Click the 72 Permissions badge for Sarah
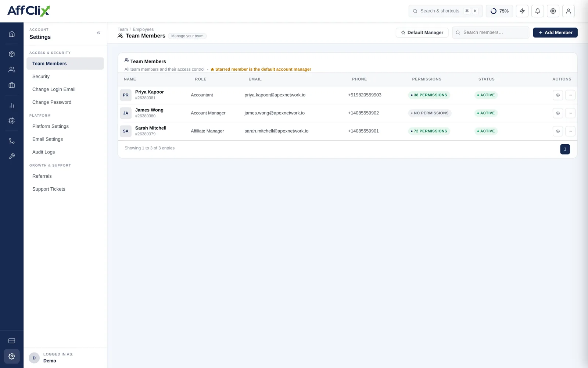The height and width of the screenshot is (368, 588). pos(429,131)
